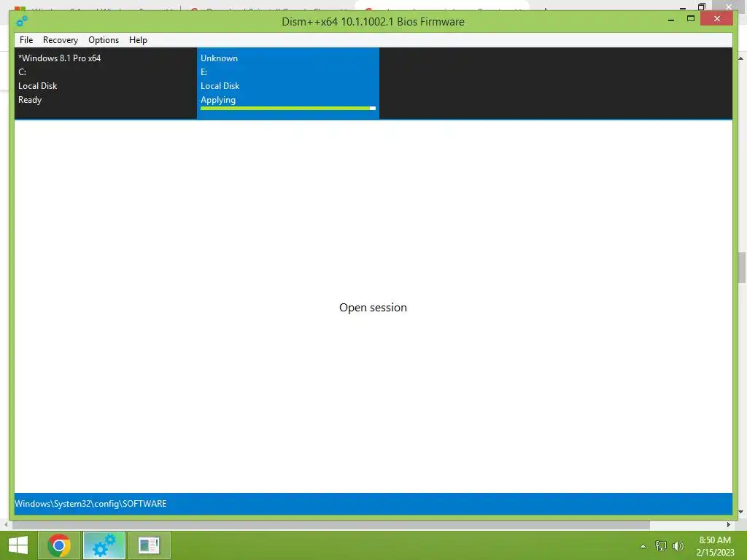Open the File menu
The image size is (747, 560).
(x=26, y=40)
